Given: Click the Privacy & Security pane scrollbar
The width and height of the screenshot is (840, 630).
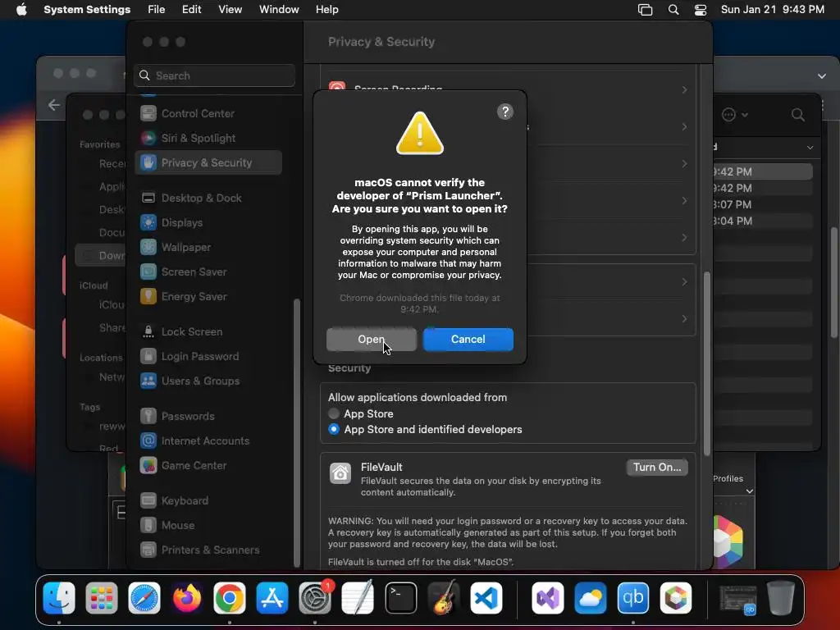Looking at the screenshot, I should [707, 364].
